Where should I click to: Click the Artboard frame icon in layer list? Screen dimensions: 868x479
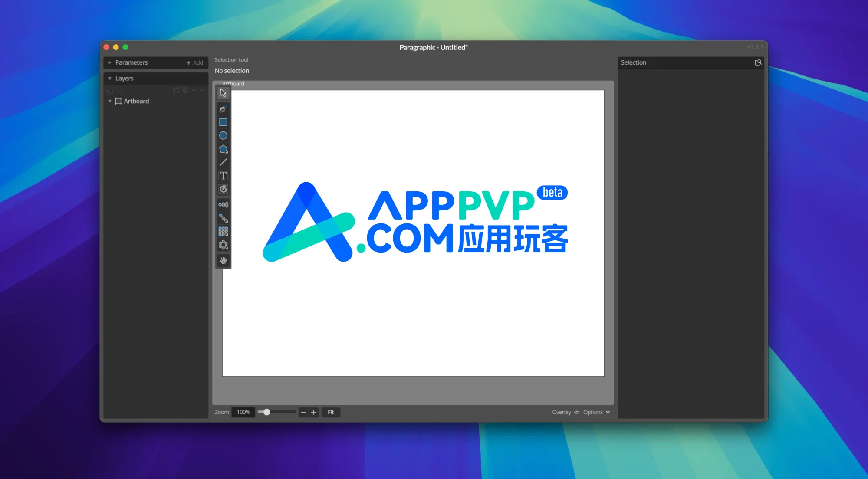118,101
